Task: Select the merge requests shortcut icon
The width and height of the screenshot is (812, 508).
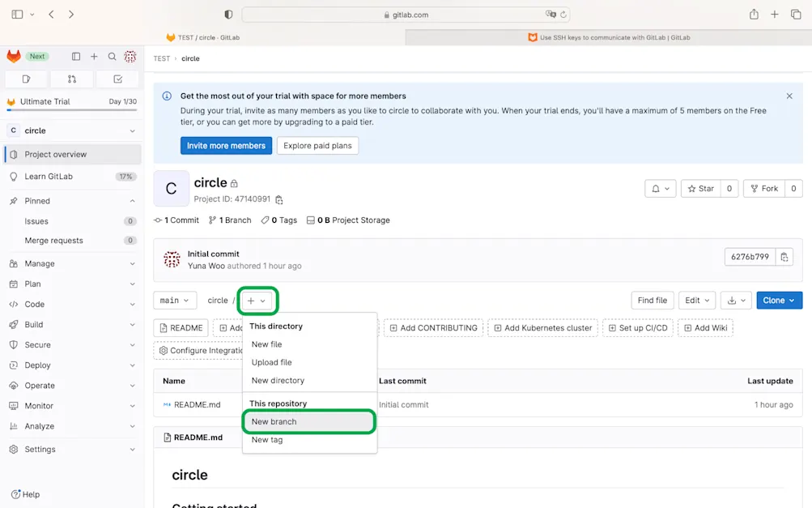Action: [71, 79]
